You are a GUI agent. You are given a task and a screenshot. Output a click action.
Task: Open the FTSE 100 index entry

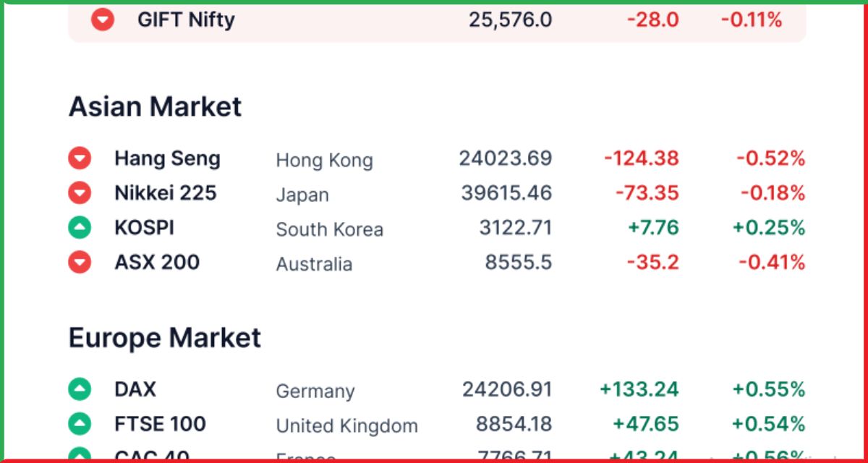tap(160, 423)
